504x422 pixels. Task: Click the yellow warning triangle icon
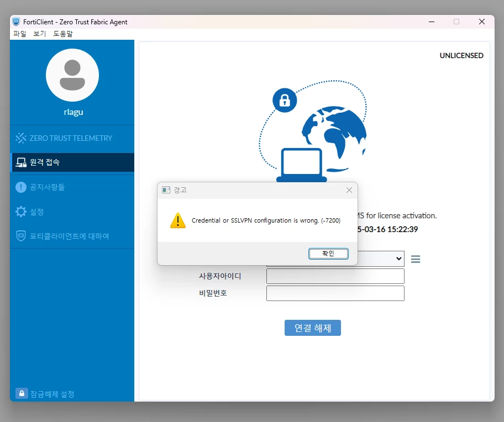tap(178, 220)
